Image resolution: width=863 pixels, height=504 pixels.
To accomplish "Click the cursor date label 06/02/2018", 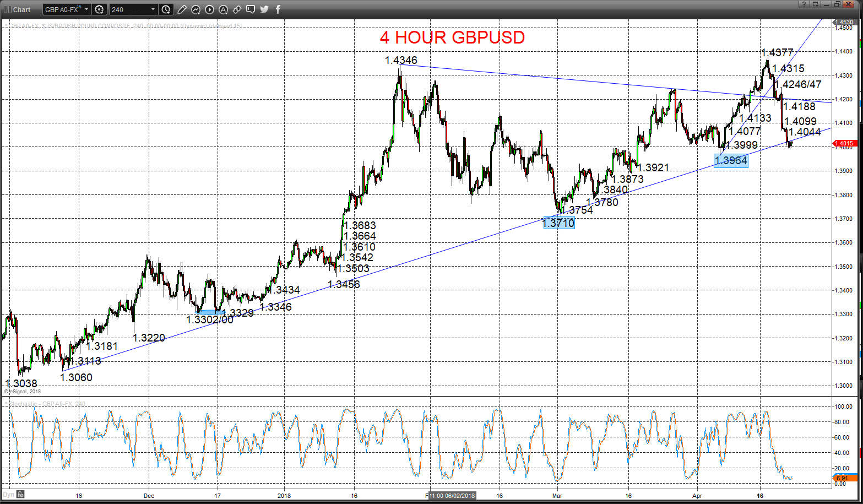I will tap(453, 495).
